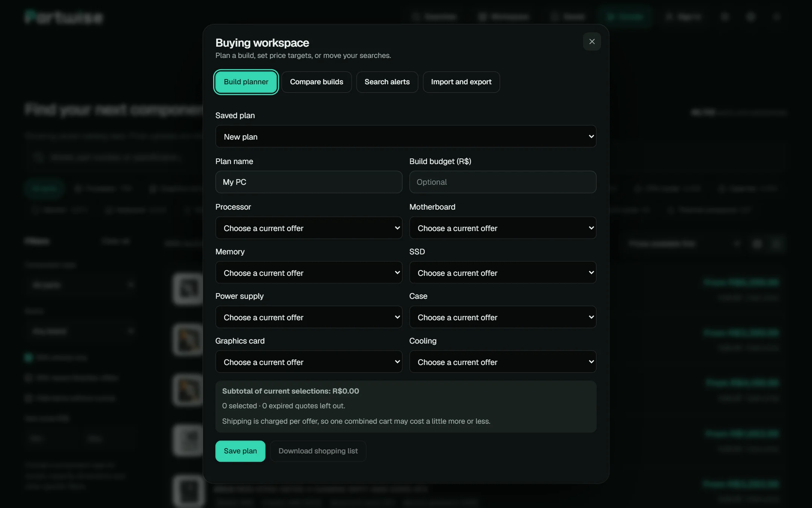Focus the Build budget field
This screenshot has height=508, width=812.
coord(503,182)
